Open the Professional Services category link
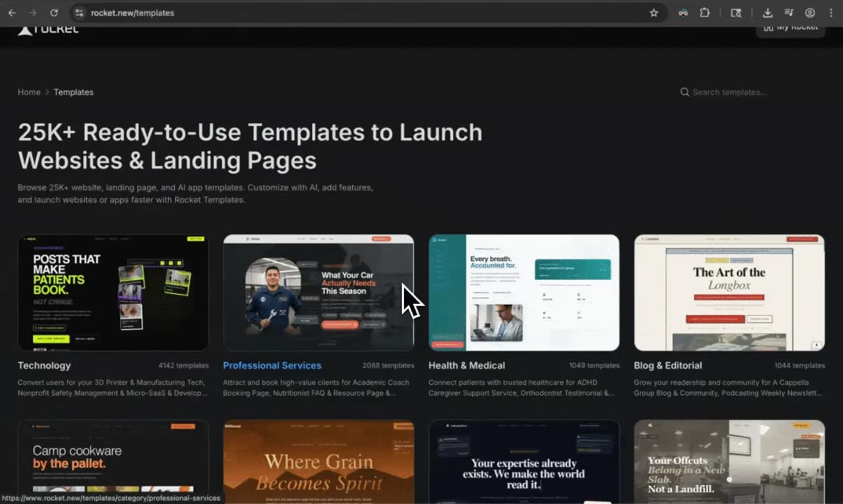Image resolution: width=843 pixels, height=504 pixels. point(272,365)
